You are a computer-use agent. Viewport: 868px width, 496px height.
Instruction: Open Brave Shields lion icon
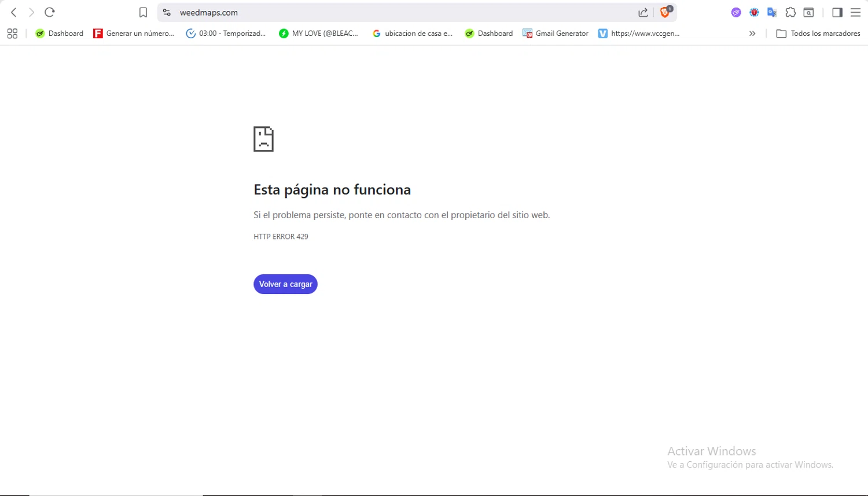pos(665,12)
